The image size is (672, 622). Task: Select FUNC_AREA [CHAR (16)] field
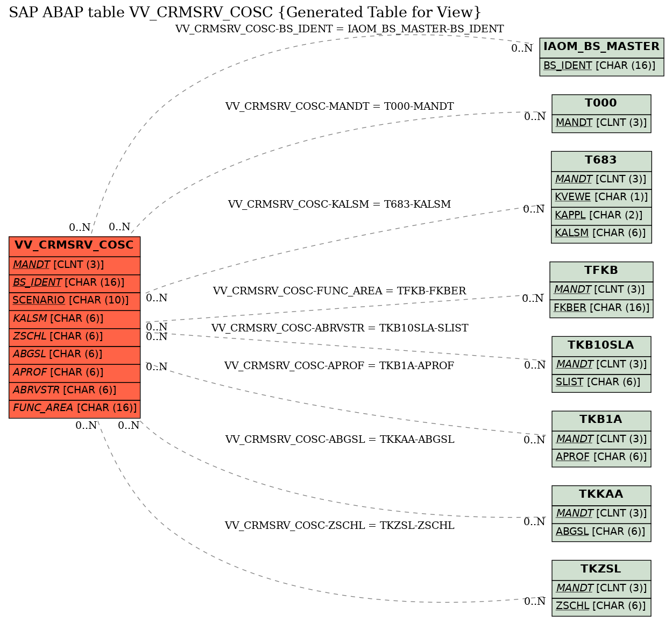[x=75, y=409]
